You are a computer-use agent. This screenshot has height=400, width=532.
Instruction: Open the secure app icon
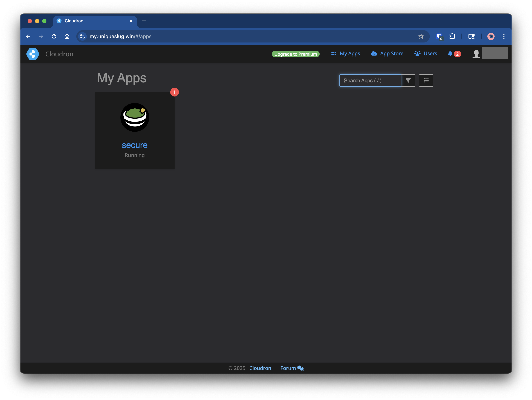[x=135, y=117]
